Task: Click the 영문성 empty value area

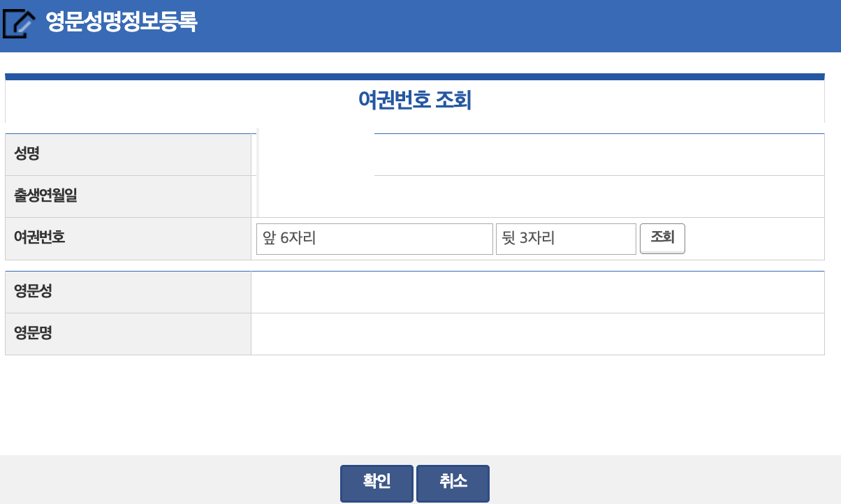Action: (538, 292)
